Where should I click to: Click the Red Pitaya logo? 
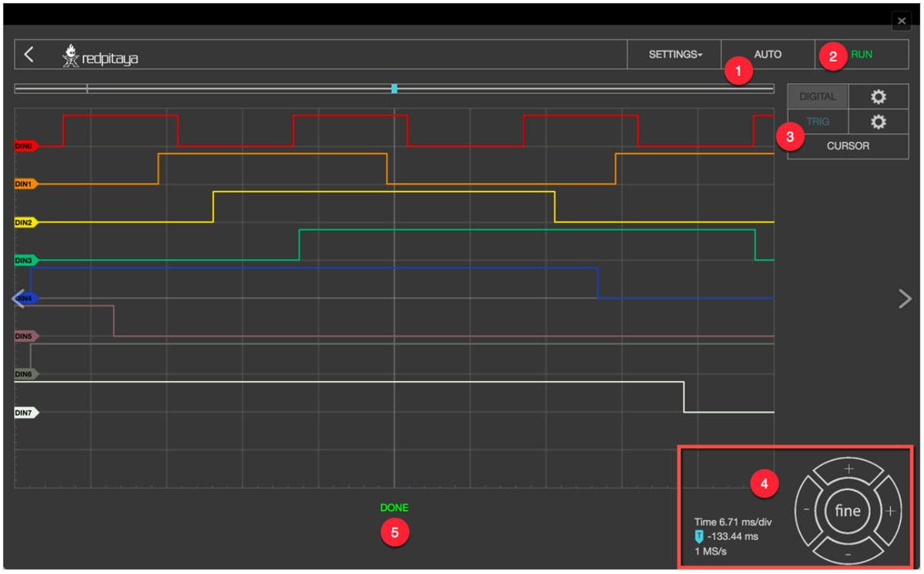pyautogui.click(x=100, y=55)
